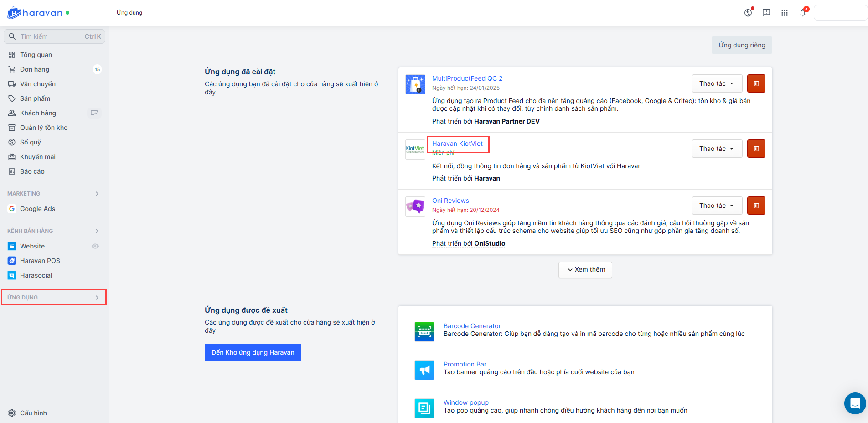
Task: Remove Oni Reviews using trash button
Action: click(x=756, y=206)
